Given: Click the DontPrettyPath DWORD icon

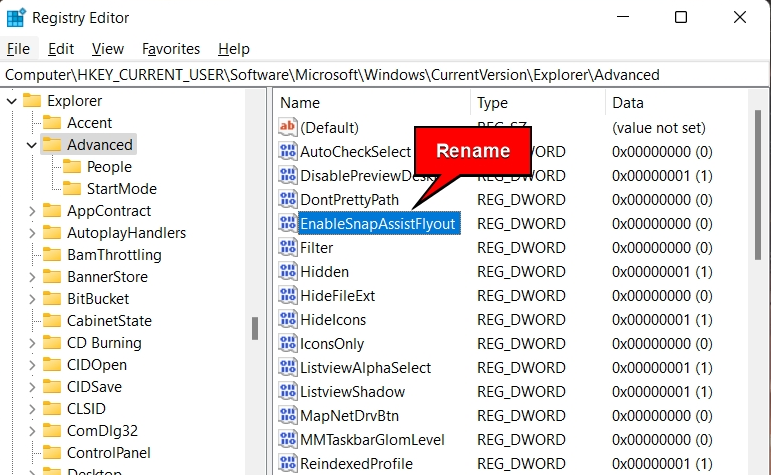Looking at the screenshot, I should 288,200.
